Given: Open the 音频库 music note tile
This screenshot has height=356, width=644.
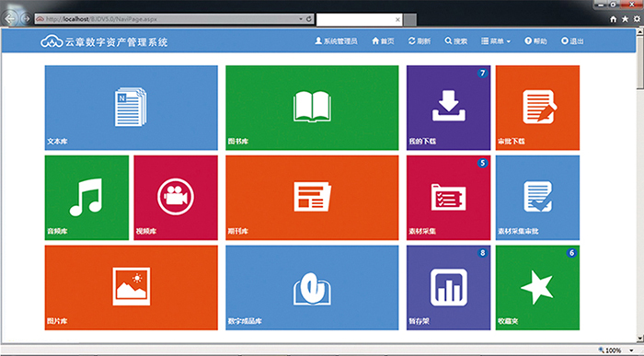Looking at the screenshot, I should point(86,198).
